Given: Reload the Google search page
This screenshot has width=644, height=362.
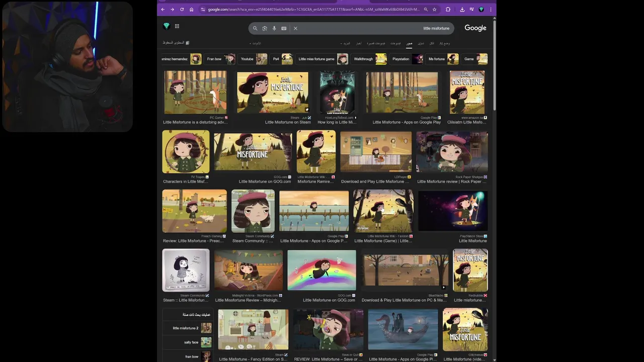Looking at the screenshot, I should pos(182,9).
